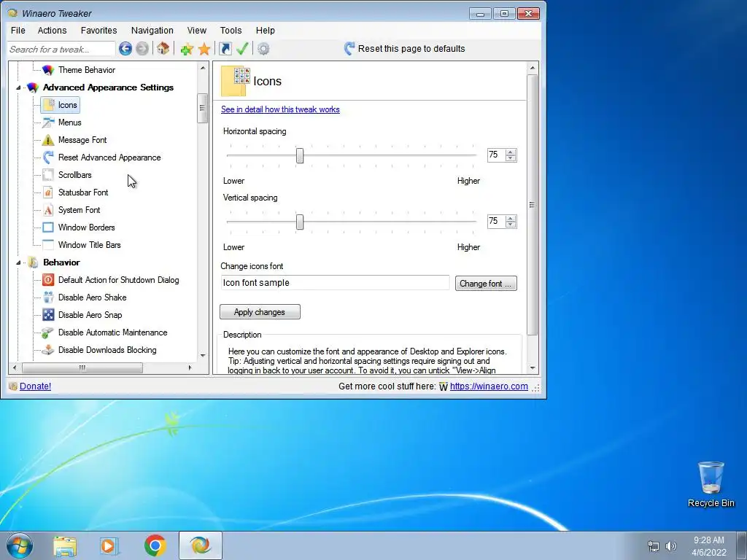Open Windows Explorer from taskbar
The height and width of the screenshot is (560, 747).
65,546
